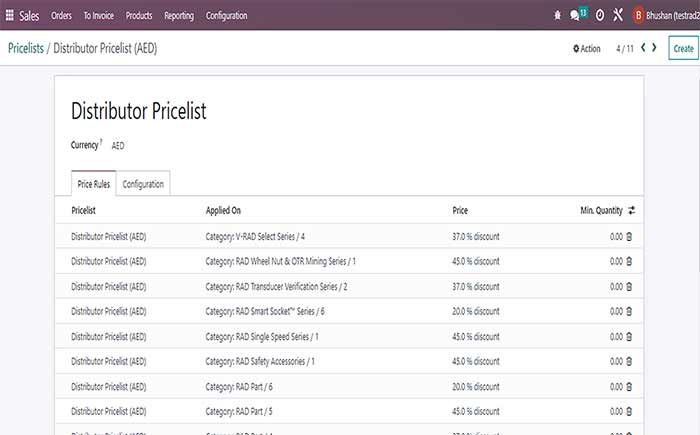This screenshot has width=700, height=435.
Task: Open the Reporting menu
Action: pos(179,16)
